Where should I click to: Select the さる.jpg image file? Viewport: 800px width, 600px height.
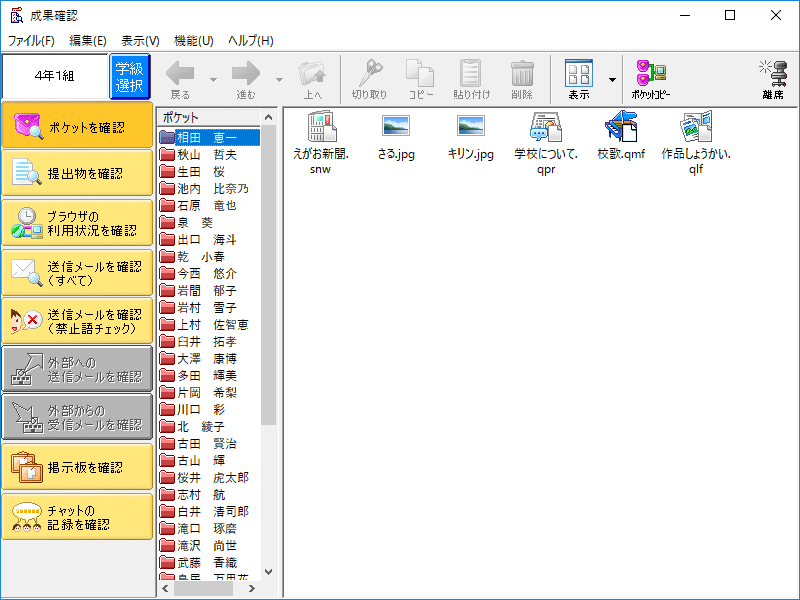396,126
